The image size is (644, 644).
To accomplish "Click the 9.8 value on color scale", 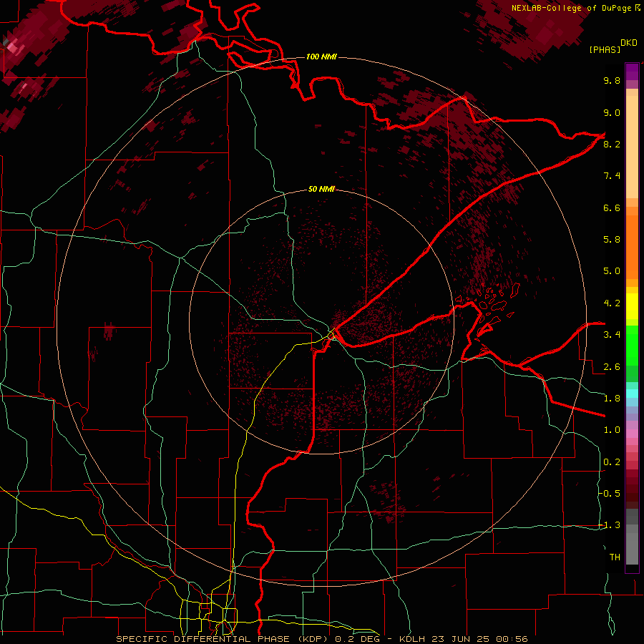I will (612, 80).
